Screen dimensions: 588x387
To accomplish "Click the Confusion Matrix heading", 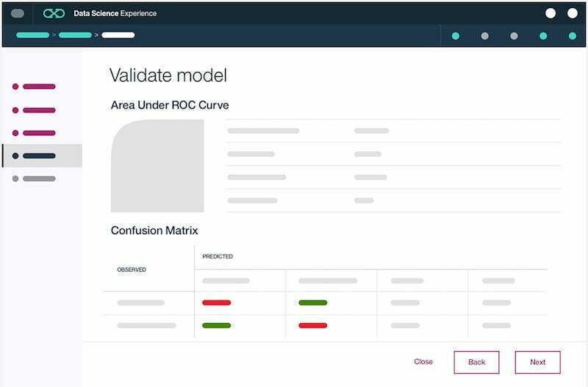I will [x=154, y=231].
